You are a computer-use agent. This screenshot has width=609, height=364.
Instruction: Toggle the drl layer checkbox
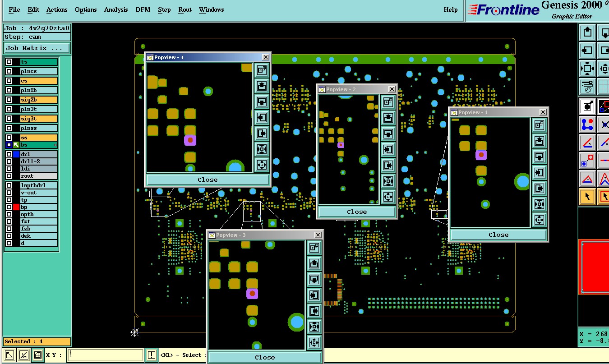click(x=9, y=154)
